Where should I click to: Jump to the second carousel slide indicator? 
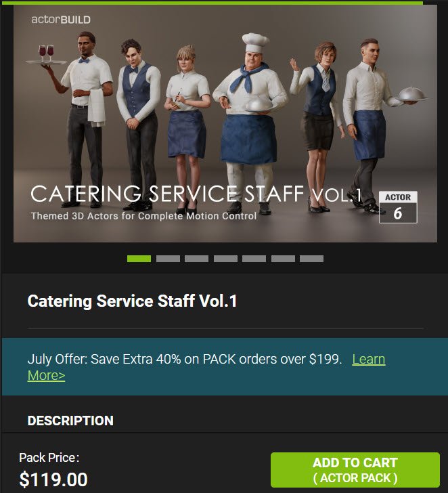click(168, 259)
